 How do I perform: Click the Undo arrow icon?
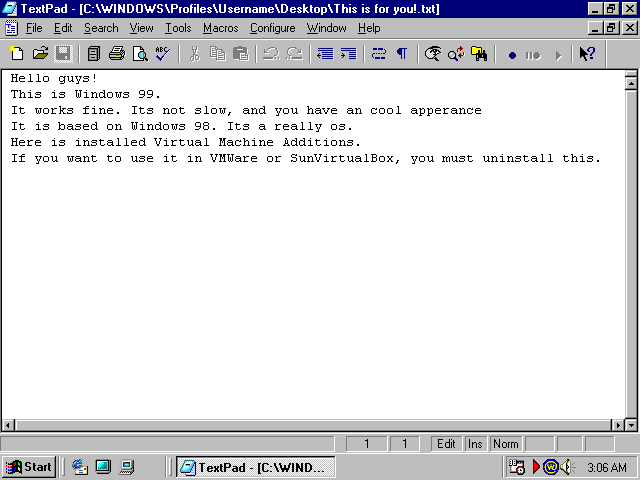point(271,53)
